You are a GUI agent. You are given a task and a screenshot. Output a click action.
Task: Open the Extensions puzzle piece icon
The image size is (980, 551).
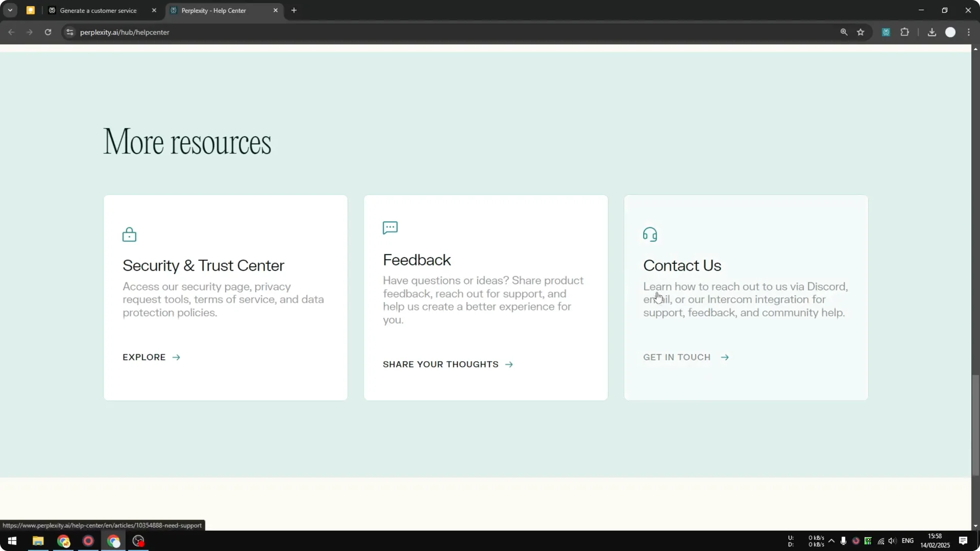pos(904,32)
